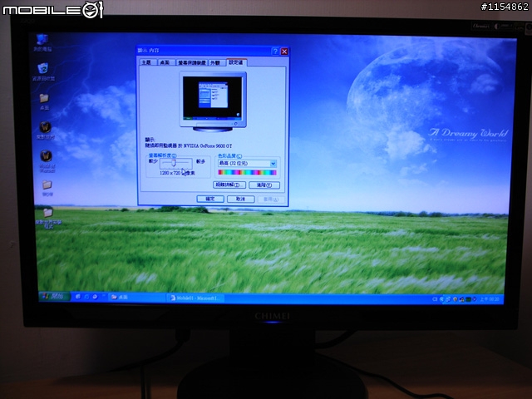Expand hidden tray icons with the arrow

(x=441, y=299)
